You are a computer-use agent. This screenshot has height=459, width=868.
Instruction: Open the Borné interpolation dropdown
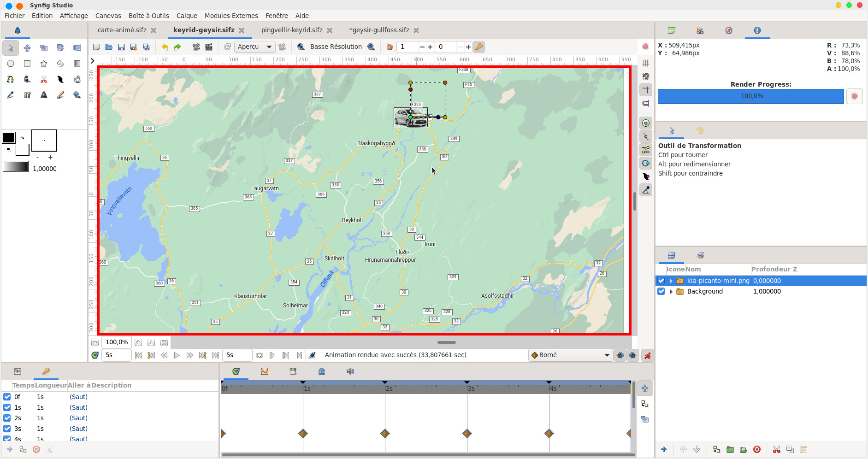571,355
